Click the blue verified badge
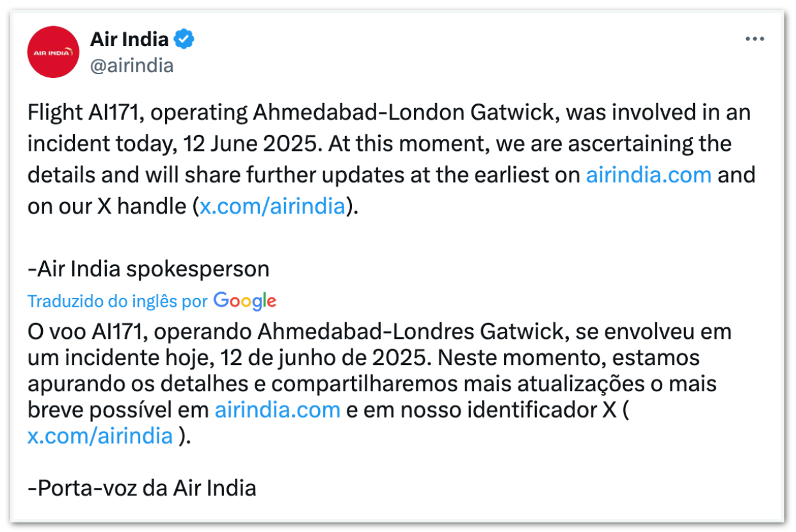The width and height of the screenshot is (796, 532). click(x=185, y=40)
